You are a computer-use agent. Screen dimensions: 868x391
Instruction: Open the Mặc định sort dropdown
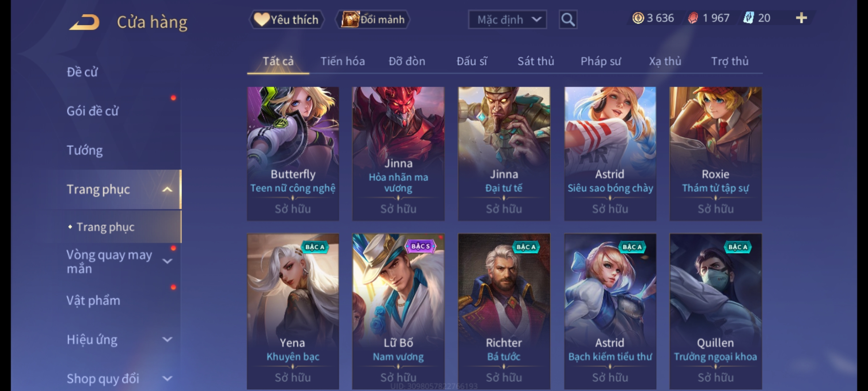click(x=507, y=20)
